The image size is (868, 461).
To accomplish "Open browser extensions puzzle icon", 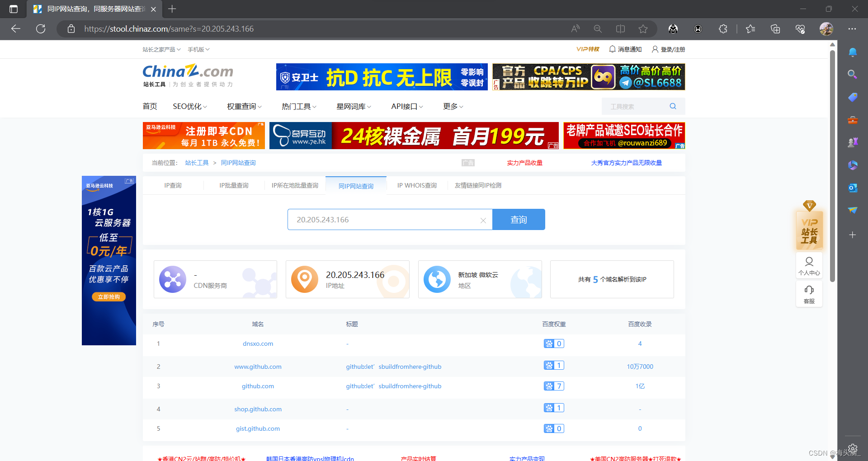I will [x=723, y=29].
